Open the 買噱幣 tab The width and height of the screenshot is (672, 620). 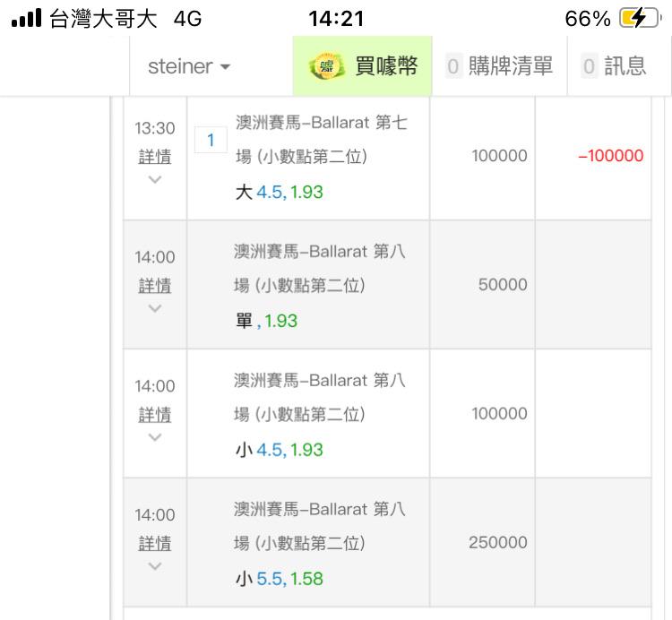pyautogui.click(x=362, y=66)
